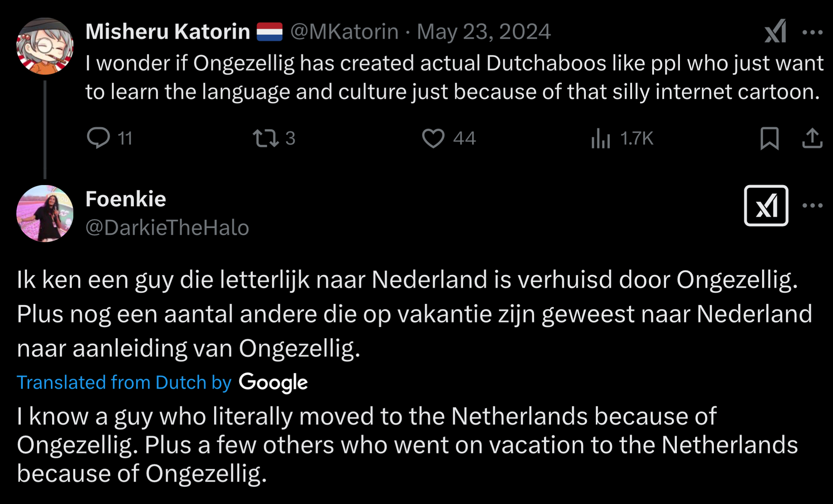
Task: Visit Misheru Katorin's profile via display name
Action: coord(168,32)
